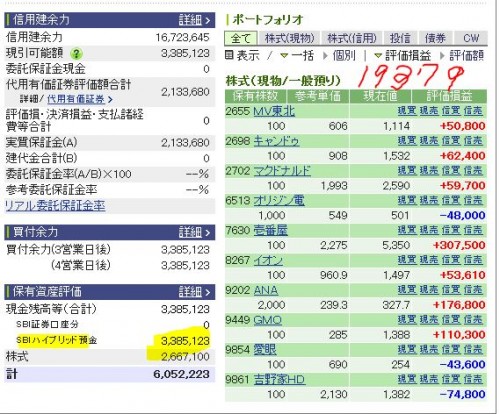Image resolution: width=500 pixels, height=414 pixels.
Task: Click 現売 for 壱番屋
Action: point(429,230)
